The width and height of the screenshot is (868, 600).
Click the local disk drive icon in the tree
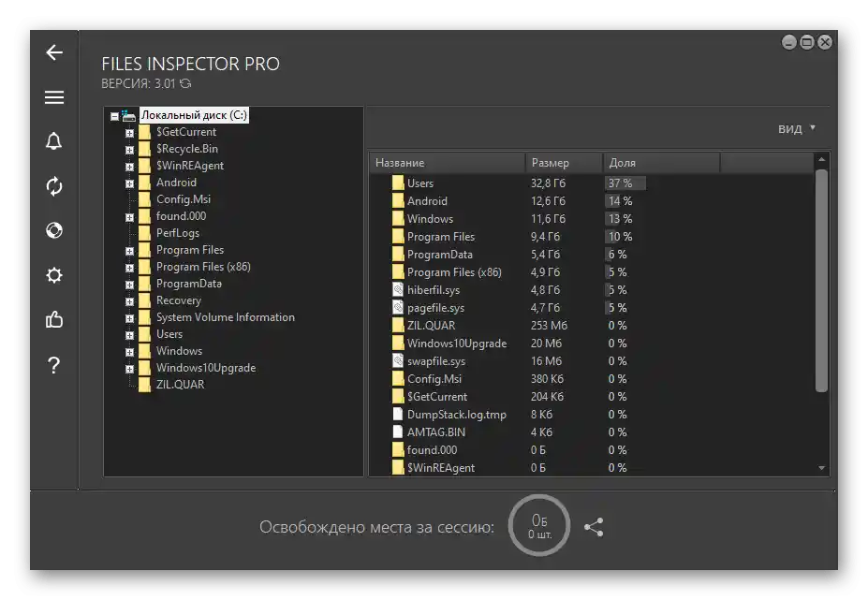click(x=128, y=116)
